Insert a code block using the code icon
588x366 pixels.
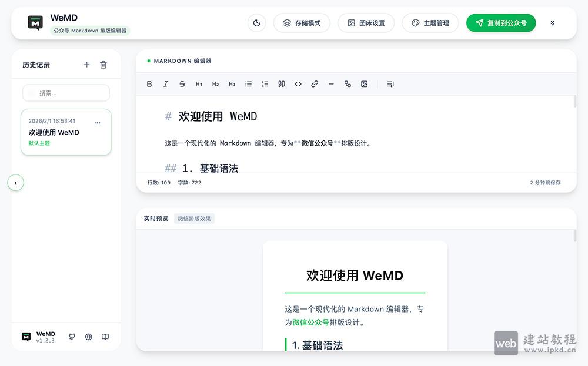tap(298, 83)
